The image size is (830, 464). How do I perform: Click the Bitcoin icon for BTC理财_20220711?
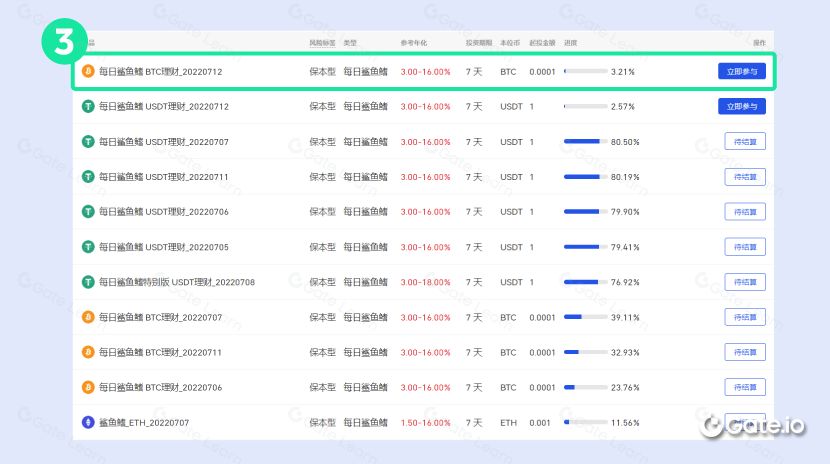(88, 352)
